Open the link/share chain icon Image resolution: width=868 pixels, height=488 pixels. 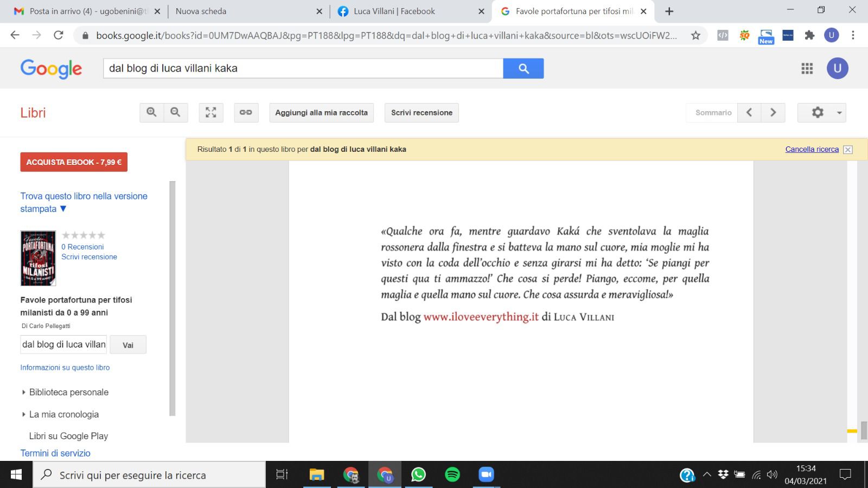tap(246, 112)
